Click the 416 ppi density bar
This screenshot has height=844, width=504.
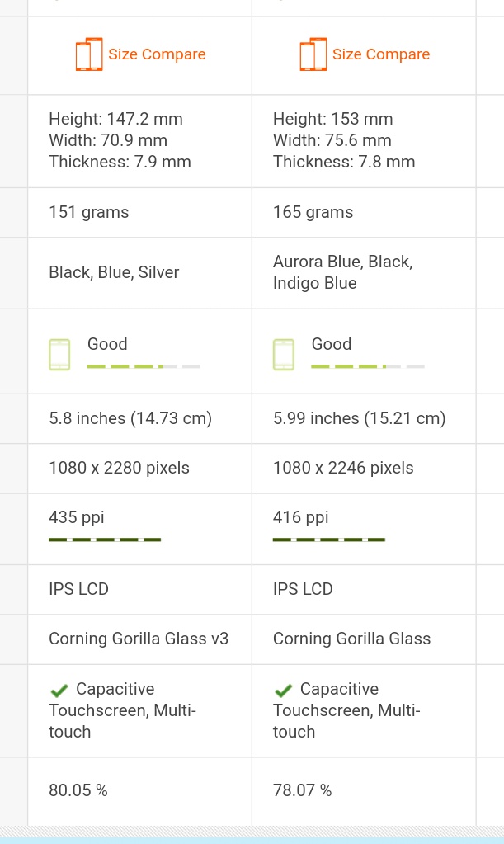329,540
